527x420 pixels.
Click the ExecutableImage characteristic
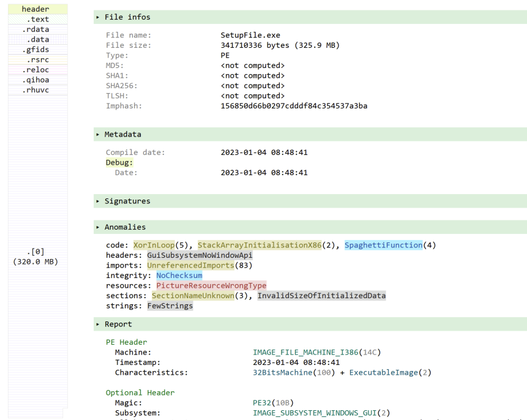click(384, 373)
